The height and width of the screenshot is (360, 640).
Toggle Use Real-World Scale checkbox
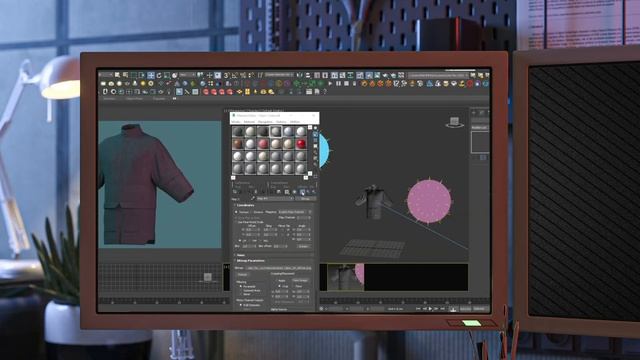point(236,222)
